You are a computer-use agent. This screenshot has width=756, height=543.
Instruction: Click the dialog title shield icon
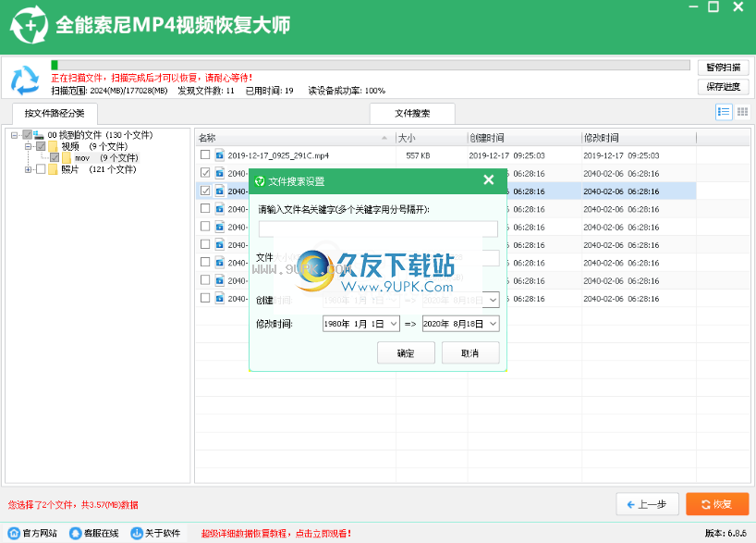click(260, 181)
